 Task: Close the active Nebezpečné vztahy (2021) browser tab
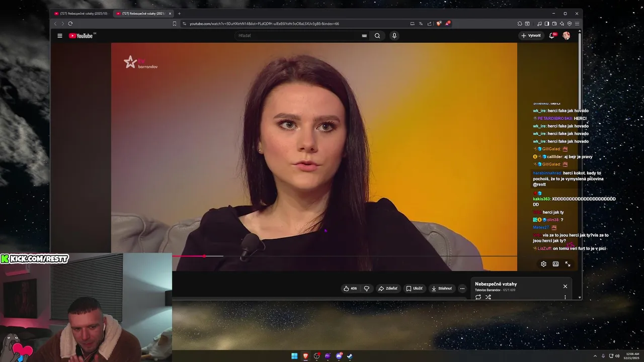170,14
